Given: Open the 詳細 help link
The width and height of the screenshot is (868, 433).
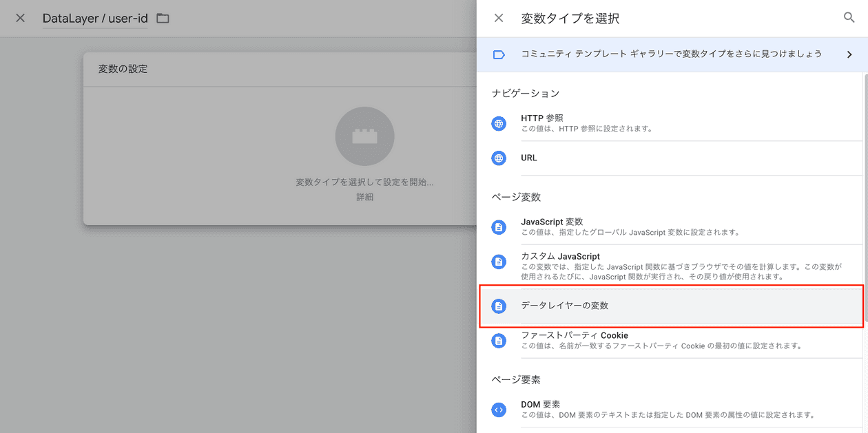Looking at the screenshot, I should pyautogui.click(x=364, y=196).
